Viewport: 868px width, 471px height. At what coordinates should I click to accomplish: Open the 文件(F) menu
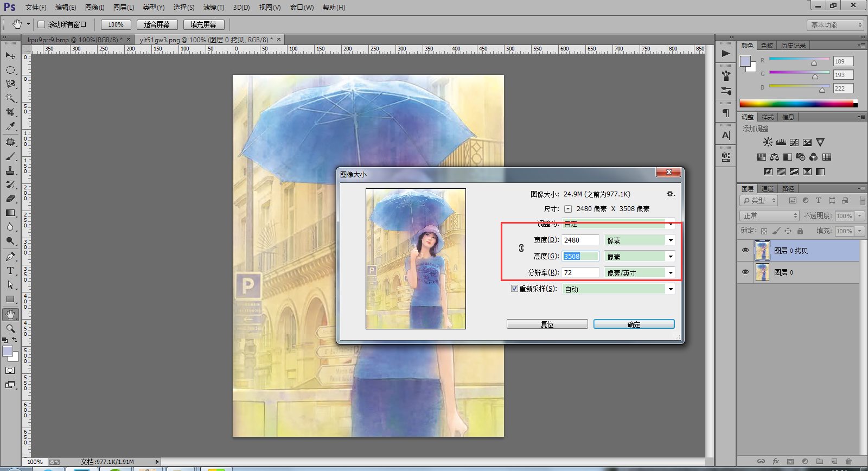click(x=36, y=8)
